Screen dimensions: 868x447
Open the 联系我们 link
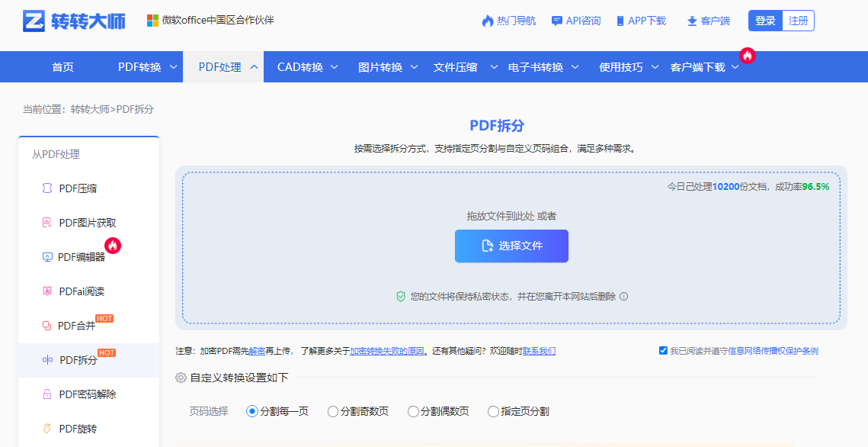[x=540, y=351]
